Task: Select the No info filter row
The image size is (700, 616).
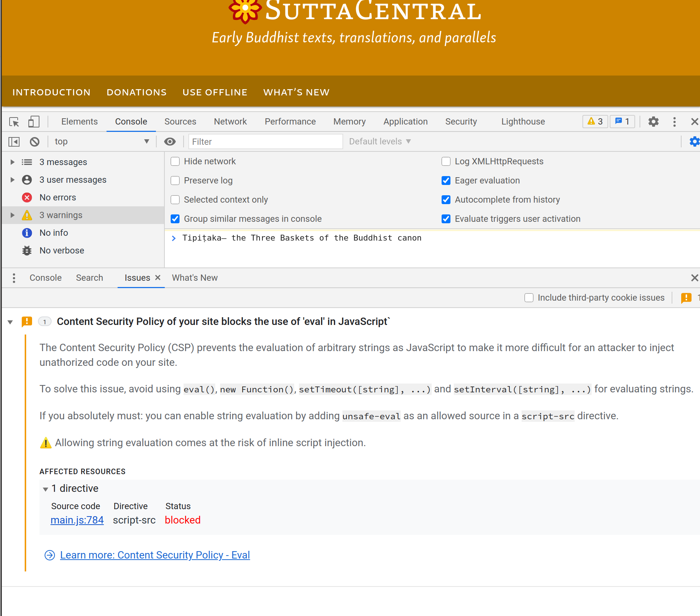Action: tap(83, 233)
